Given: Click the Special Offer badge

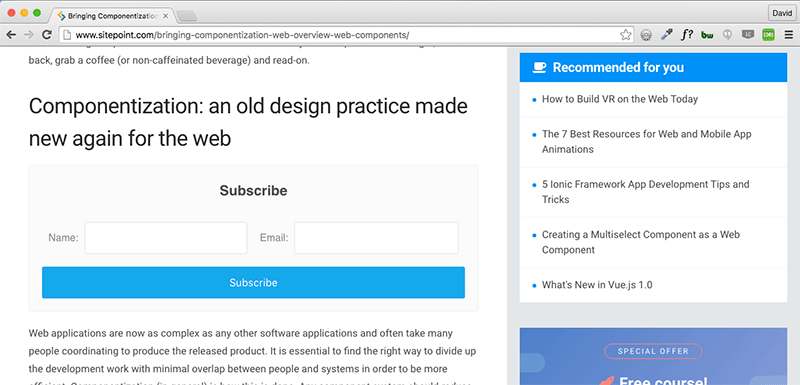Looking at the screenshot, I should pyautogui.click(x=653, y=351).
